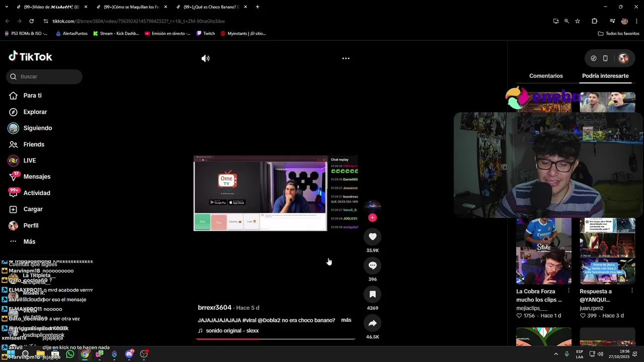This screenshot has width=644, height=362.
Task: Open the TikTok profile avatar menu
Action: pos(623,58)
